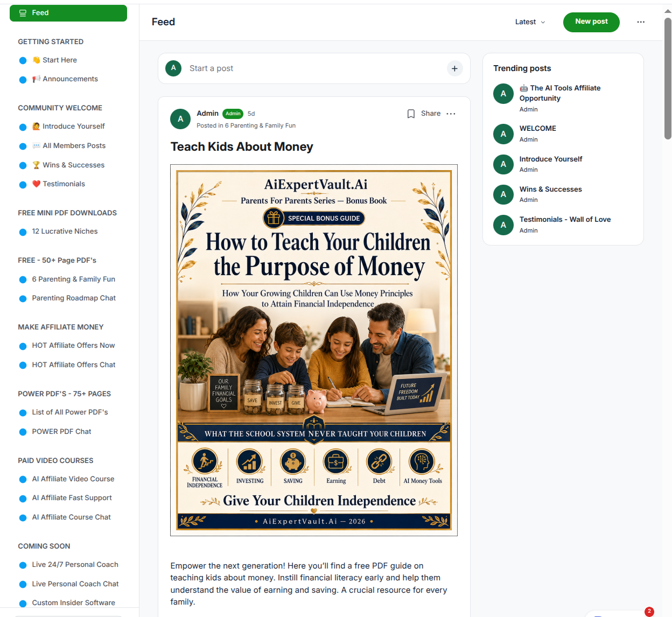The image size is (672, 617).
Task: Open Admin author name on post
Action: click(x=207, y=113)
